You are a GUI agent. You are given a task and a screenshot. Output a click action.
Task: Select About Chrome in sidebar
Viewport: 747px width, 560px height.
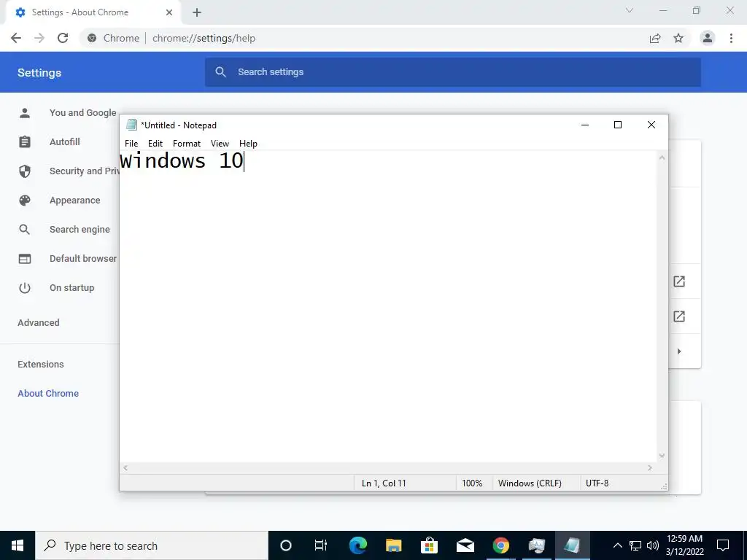point(48,393)
